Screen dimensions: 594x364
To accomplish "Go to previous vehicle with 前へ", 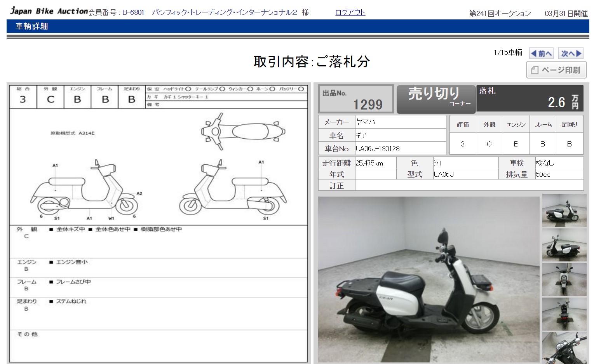I will pyautogui.click(x=541, y=54).
